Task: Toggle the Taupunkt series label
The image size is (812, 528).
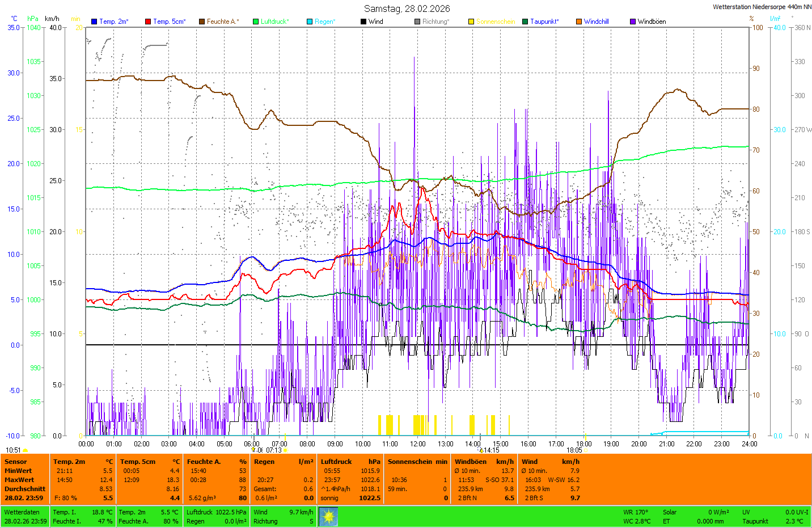Action: click(x=544, y=22)
